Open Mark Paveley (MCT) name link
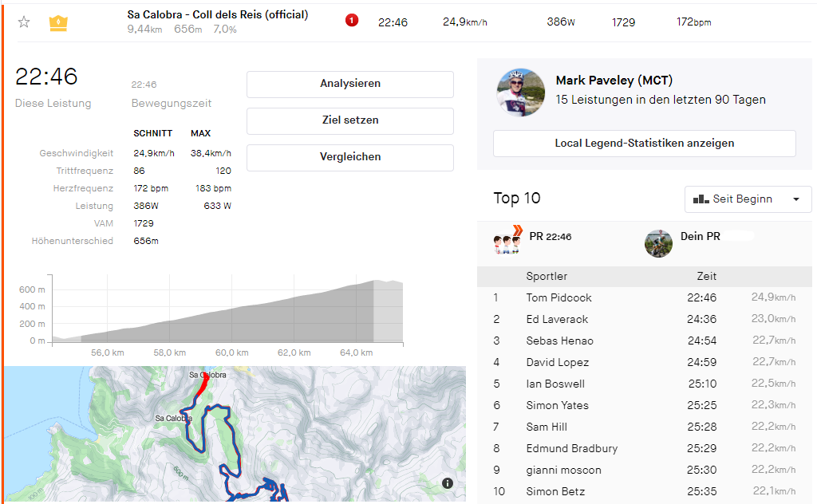817x504 pixels. [614, 81]
